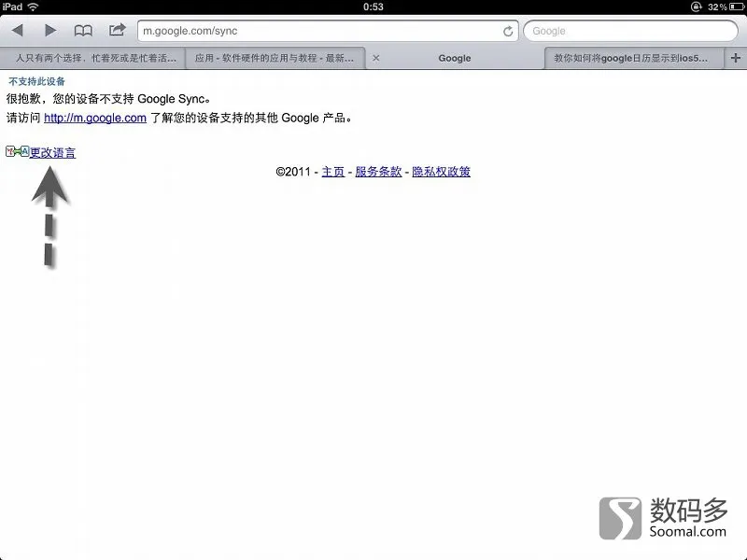Select the Google tab

click(x=455, y=58)
